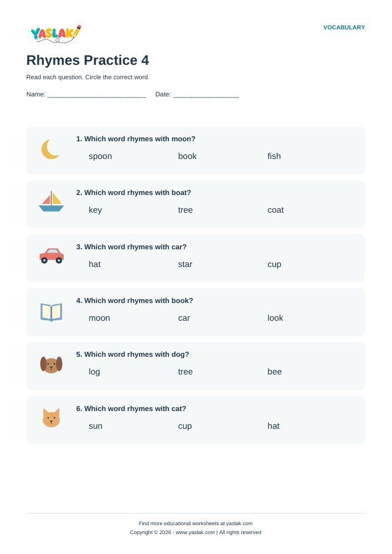Click the www.yaslak.com copyright link
This screenshot has width=392, height=554.
[195, 532]
